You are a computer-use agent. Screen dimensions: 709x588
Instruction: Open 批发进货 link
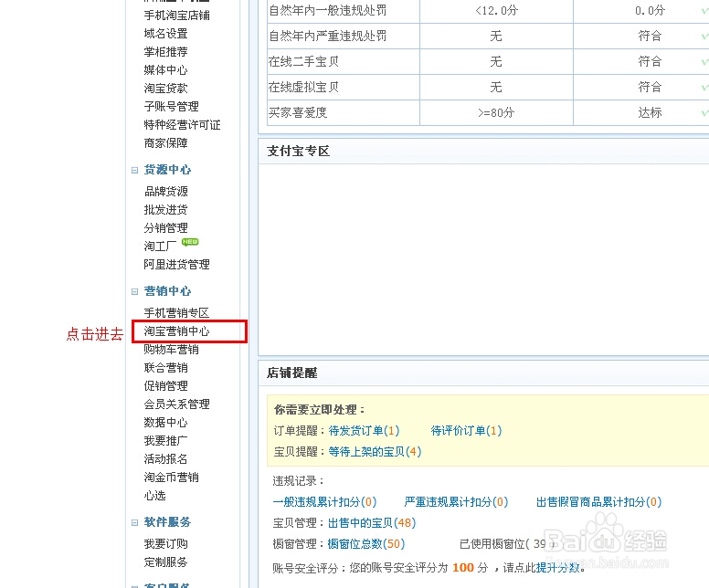click(165, 210)
